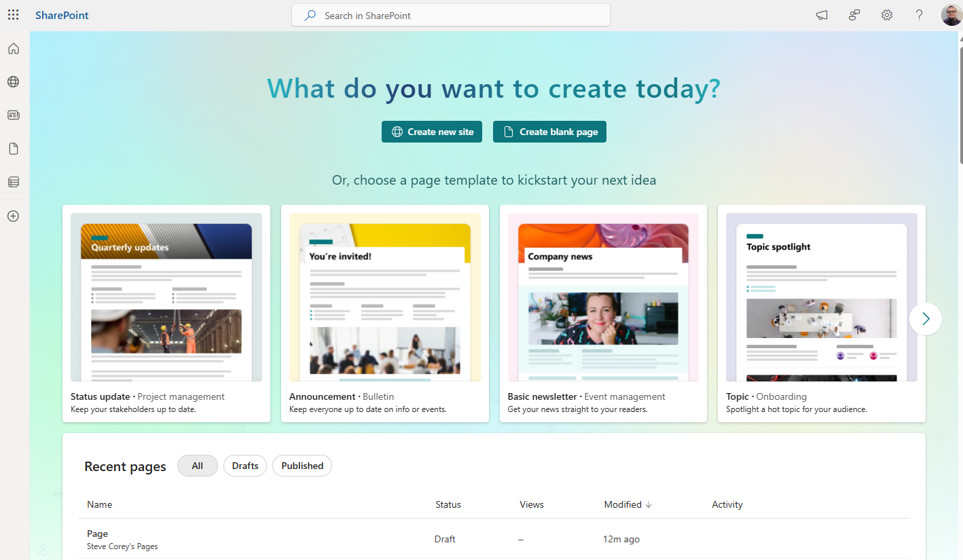Click the Search in SharePoint box

coord(451,16)
